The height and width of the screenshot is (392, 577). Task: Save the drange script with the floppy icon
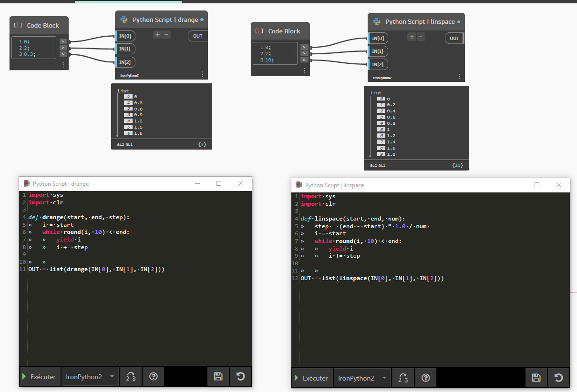[x=218, y=376]
